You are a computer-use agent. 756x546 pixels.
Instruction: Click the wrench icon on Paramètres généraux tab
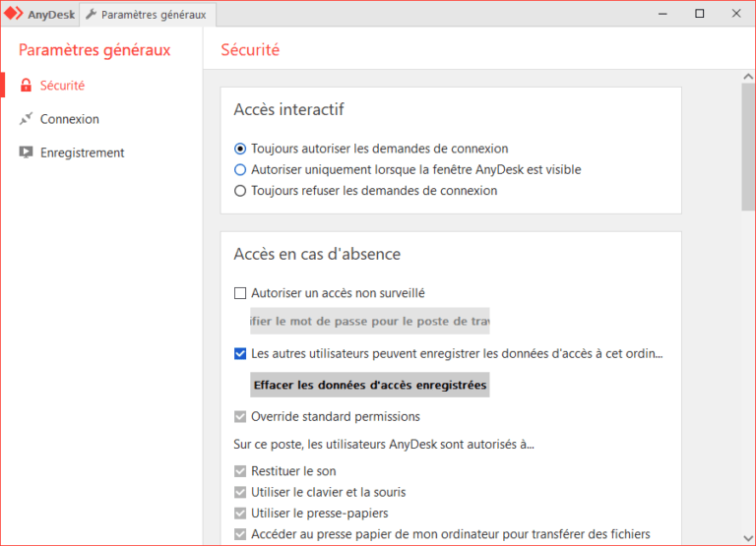click(92, 14)
